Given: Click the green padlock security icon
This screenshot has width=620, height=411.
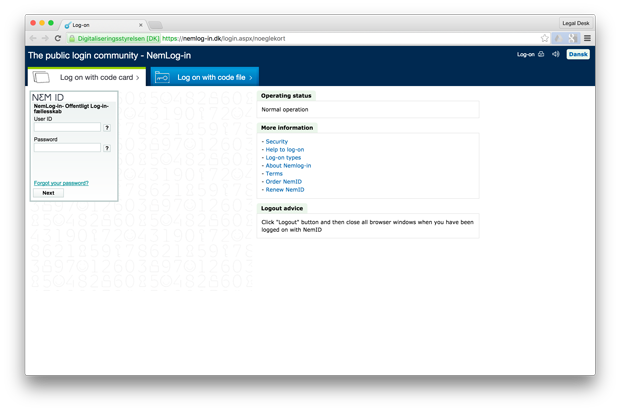Looking at the screenshot, I should coord(72,38).
